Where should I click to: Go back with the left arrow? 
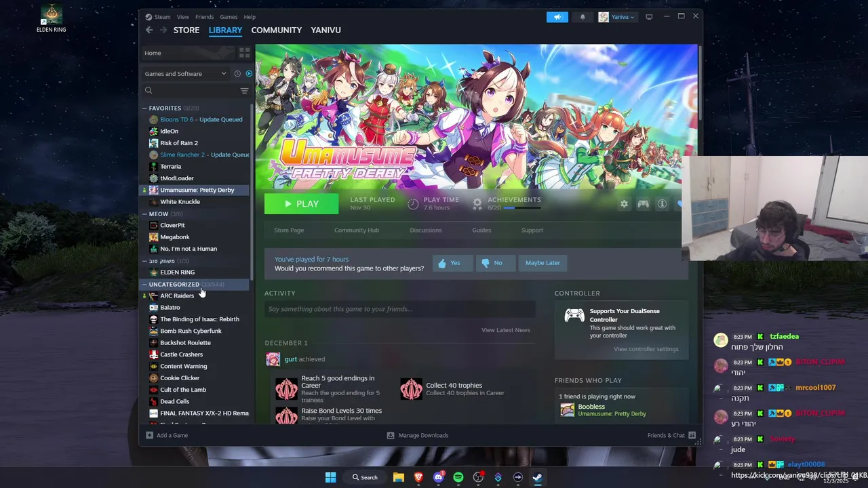pyautogui.click(x=149, y=30)
